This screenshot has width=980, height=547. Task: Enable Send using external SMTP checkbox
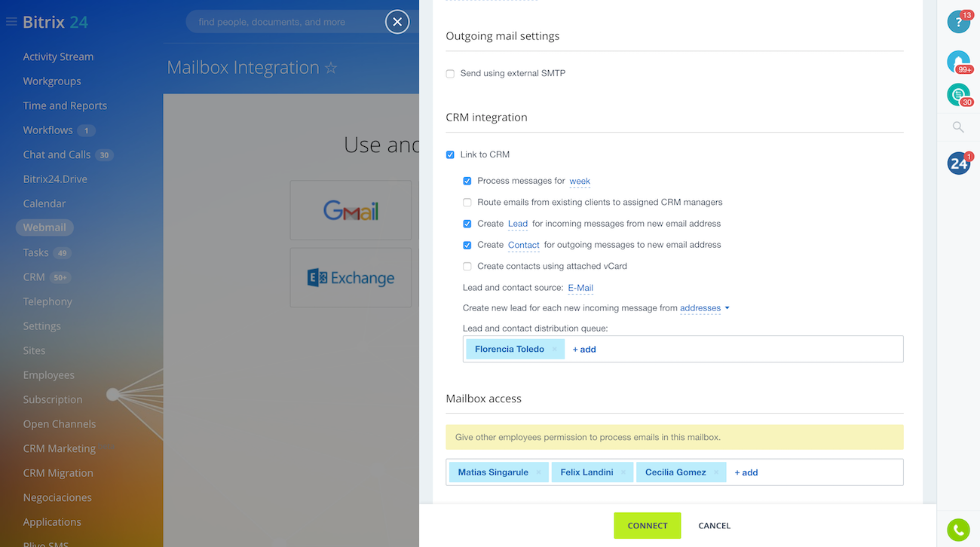click(x=450, y=74)
